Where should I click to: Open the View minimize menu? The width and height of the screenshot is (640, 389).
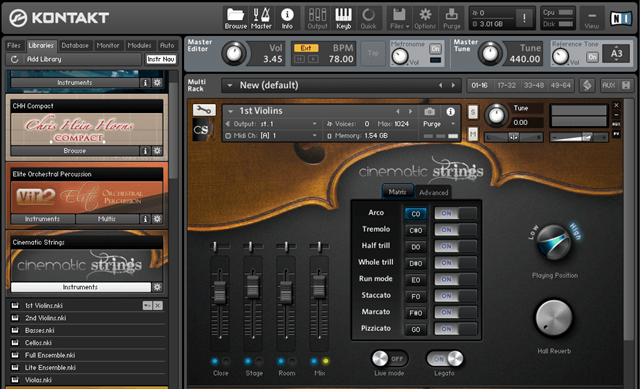tap(591, 18)
